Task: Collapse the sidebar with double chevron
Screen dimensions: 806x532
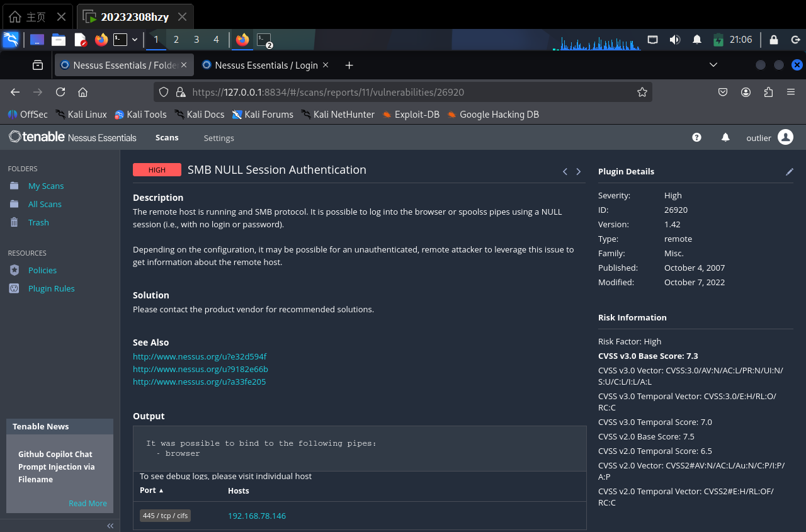Action: (x=110, y=526)
